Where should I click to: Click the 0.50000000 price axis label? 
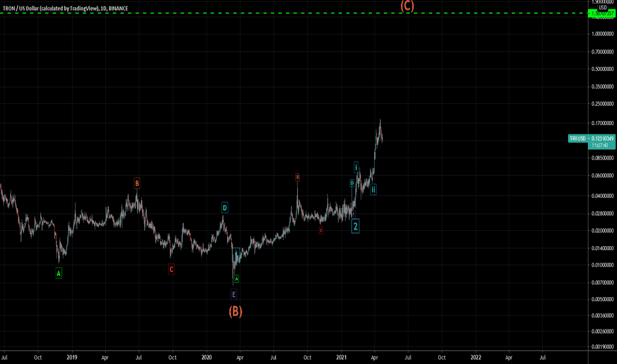tap(602, 69)
